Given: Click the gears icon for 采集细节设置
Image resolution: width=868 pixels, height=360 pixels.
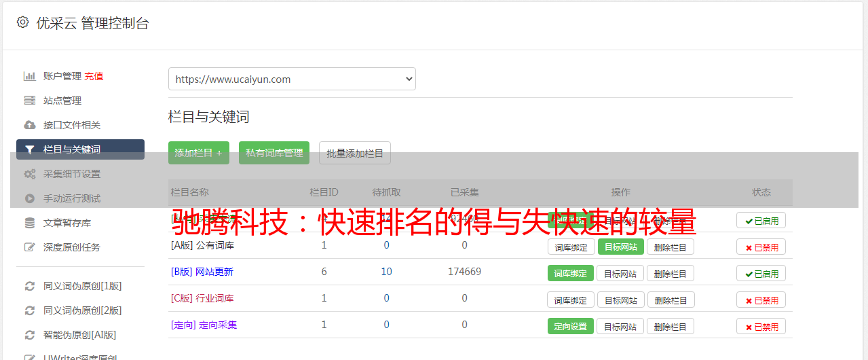Looking at the screenshot, I should coord(29,174).
